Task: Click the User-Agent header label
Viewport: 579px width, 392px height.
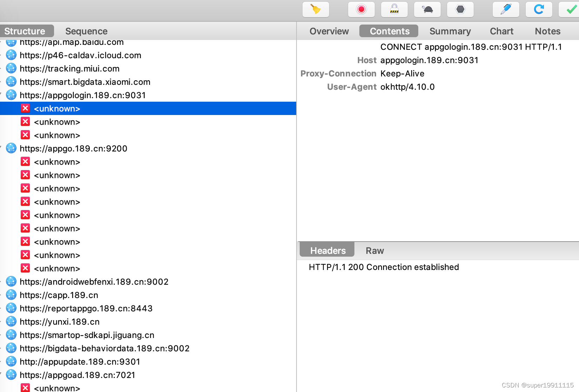Action: coord(352,87)
